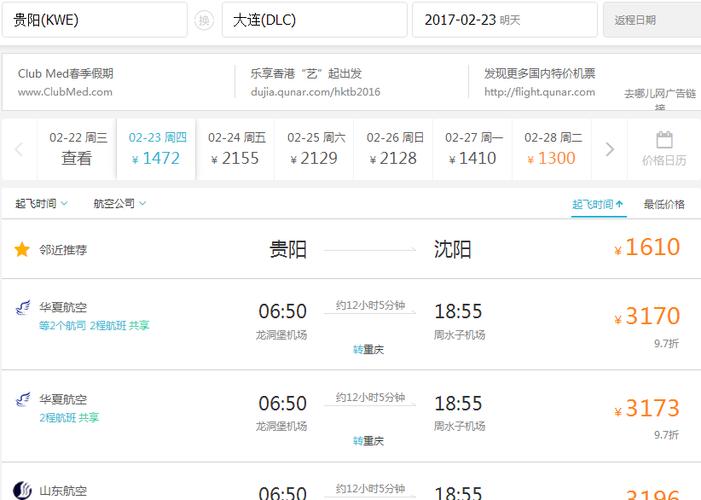Click 约12小时5分钟 duration in ¥3170 row
Screen dimensions: 701x500
pyautogui.click(x=370, y=305)
